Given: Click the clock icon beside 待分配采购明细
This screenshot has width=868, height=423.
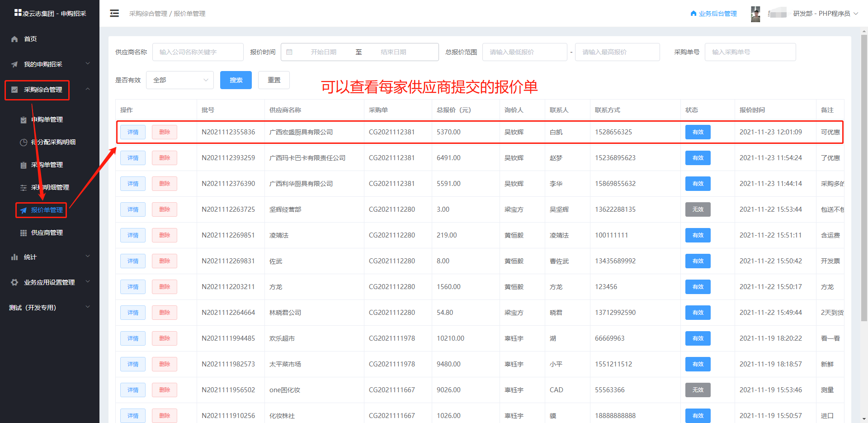Looking at the screenshot, I should click(24, 142).
